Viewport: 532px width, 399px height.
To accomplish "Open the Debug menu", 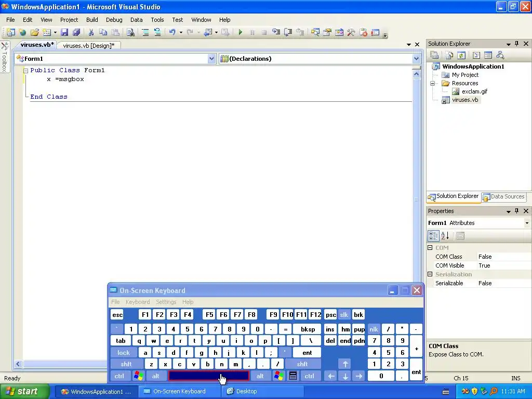I will 114,20.
